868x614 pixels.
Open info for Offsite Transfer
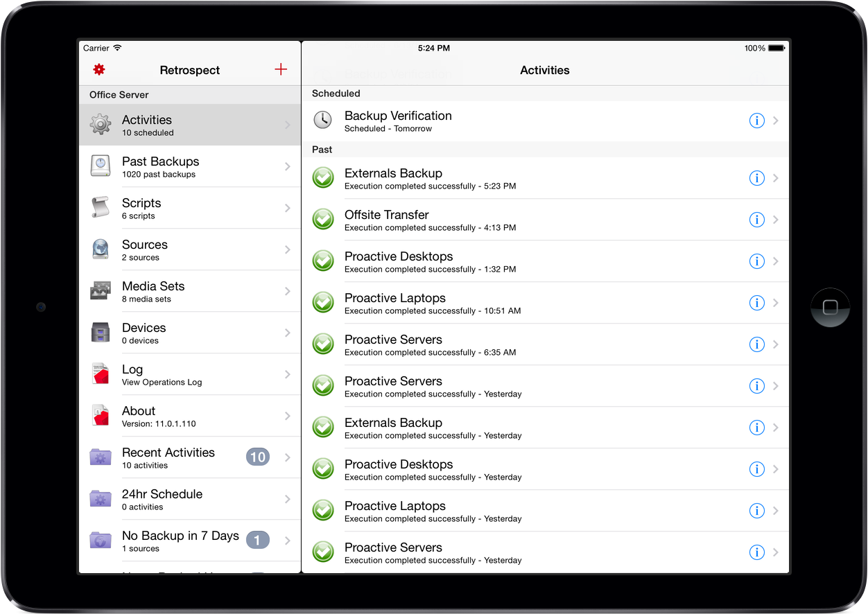756,220
